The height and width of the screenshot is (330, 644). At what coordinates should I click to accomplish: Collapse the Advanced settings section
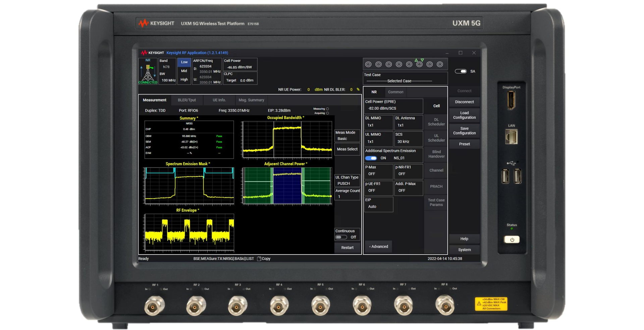click(378, 246)
